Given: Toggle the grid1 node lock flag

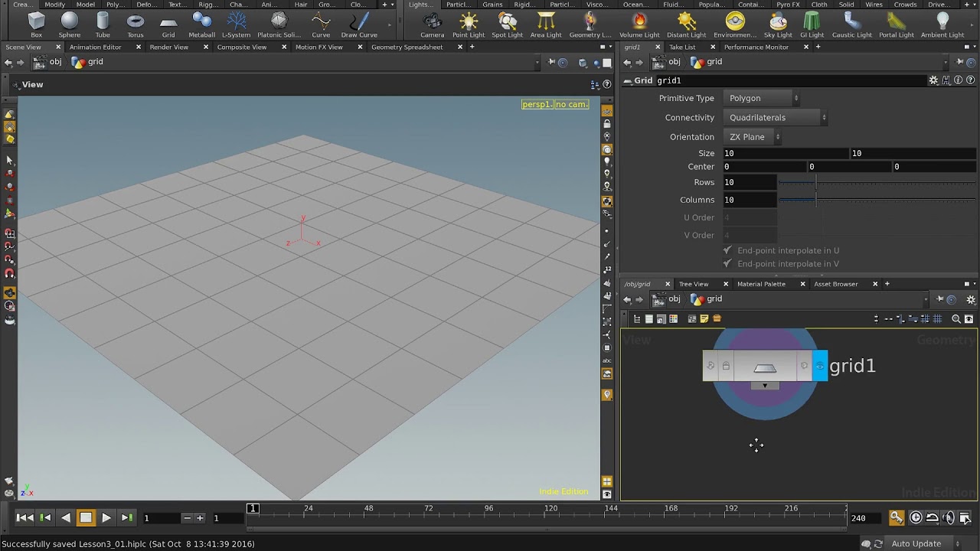Looking at the screenshot, I should click(726, 366).
